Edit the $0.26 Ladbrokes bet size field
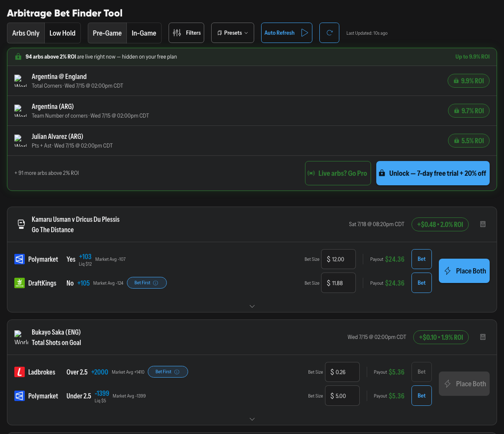The image size is (504, 434). (342, 372)
